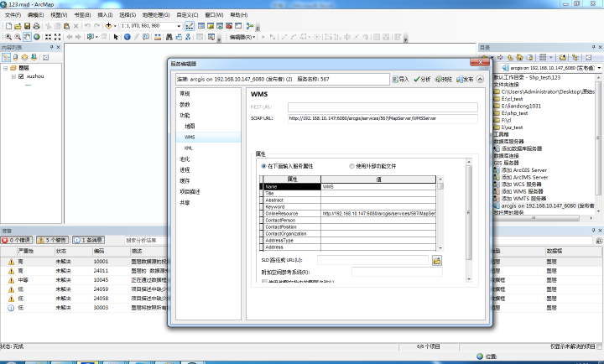Select 使用外部功能文件 radio button
The image size is (604, 364).
351,166
